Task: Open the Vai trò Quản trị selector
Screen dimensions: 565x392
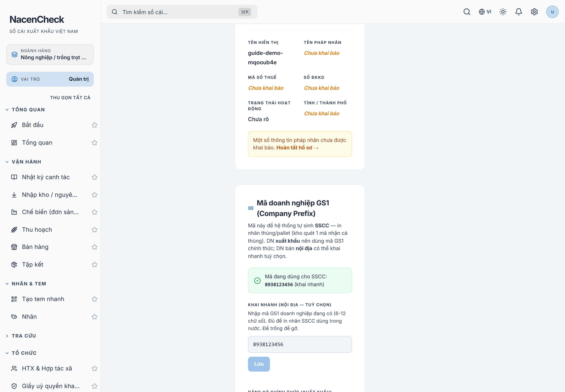Action: pyautogui.click(x=50, y=79)
